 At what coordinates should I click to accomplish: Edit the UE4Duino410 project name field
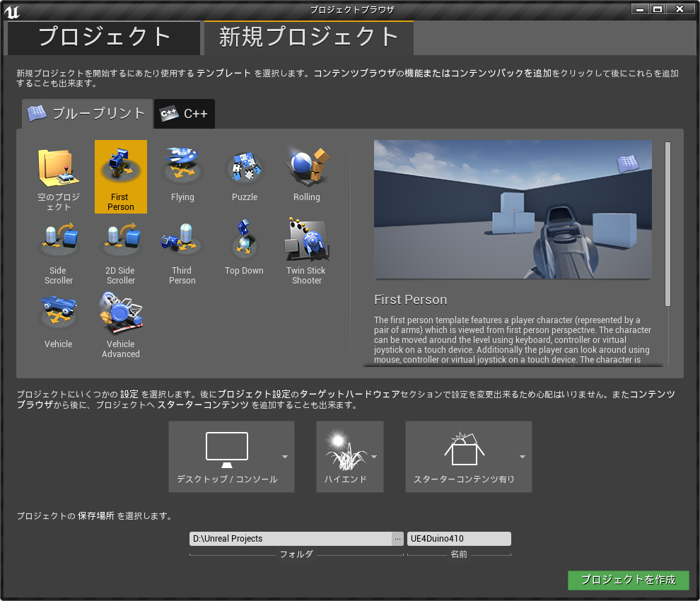pos(459,539)
